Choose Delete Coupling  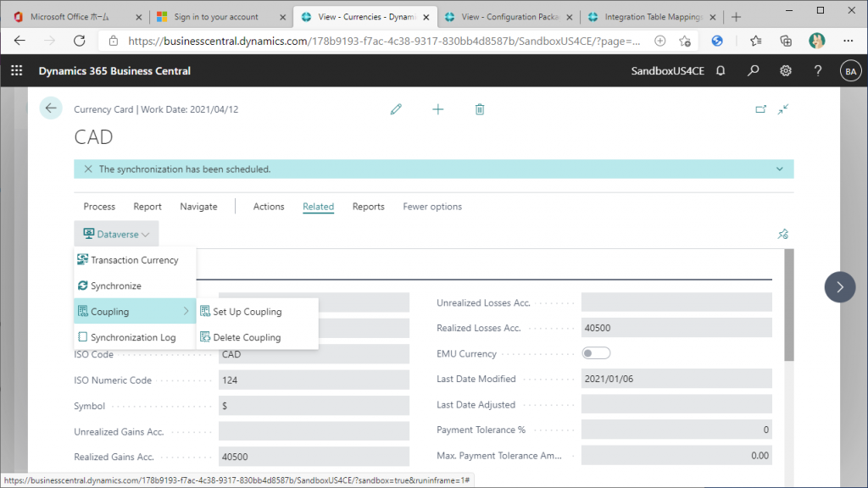(258, 337)
